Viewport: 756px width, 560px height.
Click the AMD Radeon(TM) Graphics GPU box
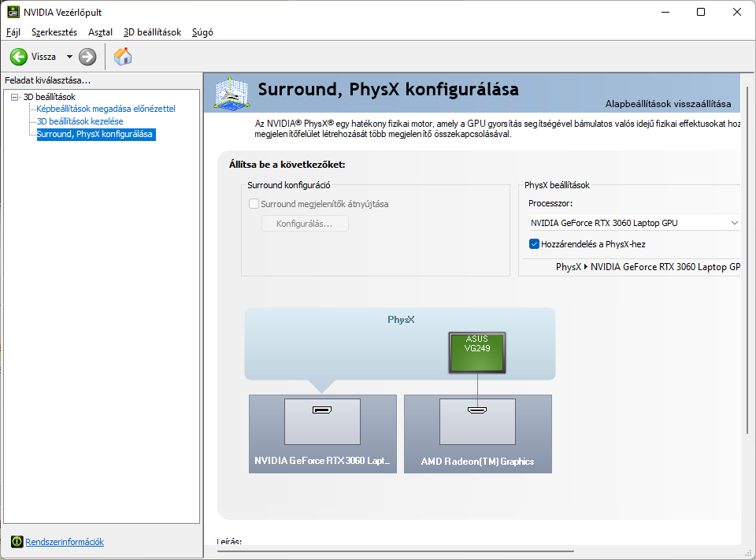tap(478, 434)
